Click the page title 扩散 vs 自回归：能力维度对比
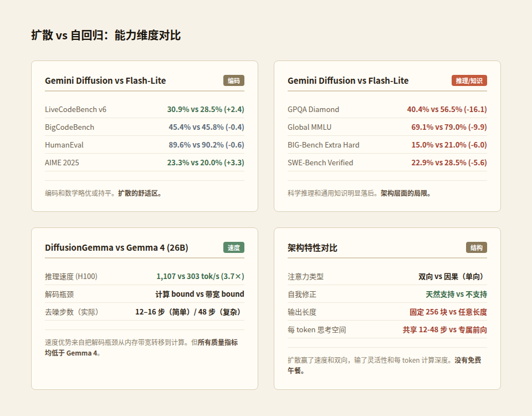 [x=106, y=35]
